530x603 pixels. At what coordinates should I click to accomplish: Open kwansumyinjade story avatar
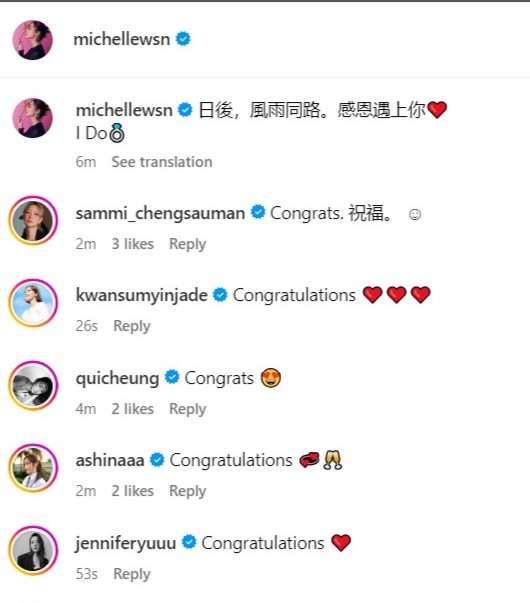click(33, 303)
